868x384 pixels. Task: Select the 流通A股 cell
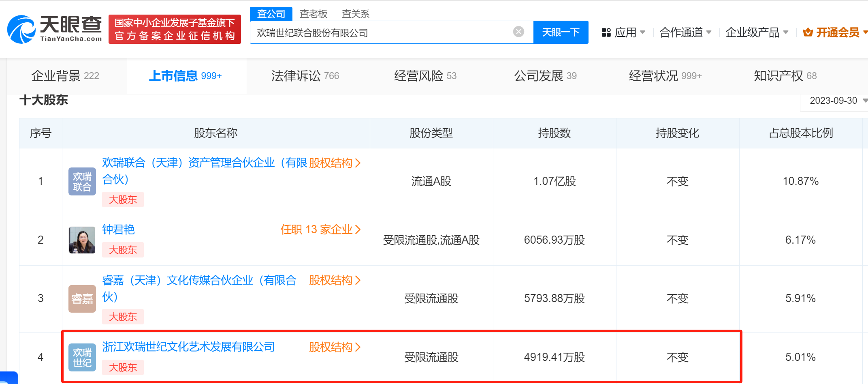pyautogui.click(x=431, y=181)
